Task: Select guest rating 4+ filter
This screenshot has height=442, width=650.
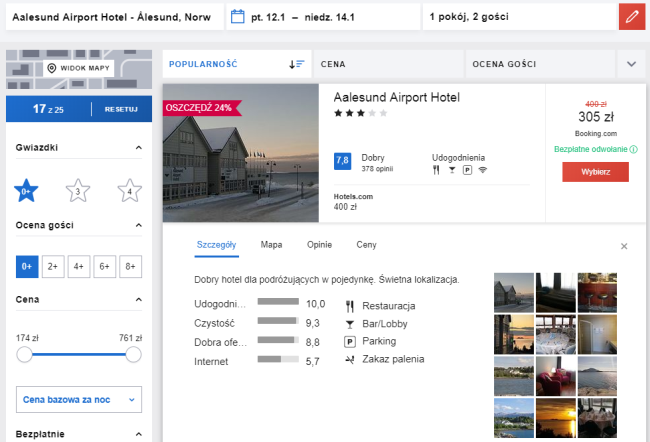Action: point(79,266)
